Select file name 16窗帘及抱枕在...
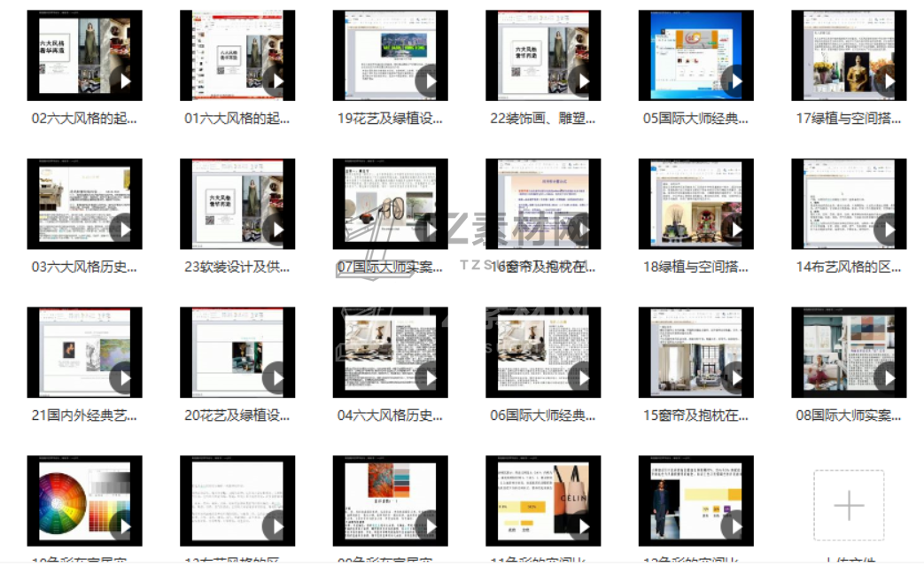924x567 pixels. pyautogui.click(x=543, y=267)
